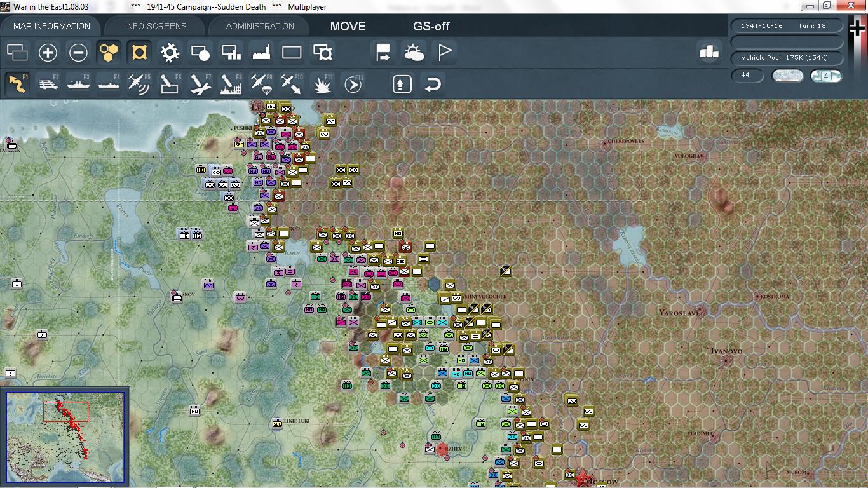Open the ADMINISTRATION tab
Screen dimensions: 868x488
pyautogui.click(x=260, y=26)
